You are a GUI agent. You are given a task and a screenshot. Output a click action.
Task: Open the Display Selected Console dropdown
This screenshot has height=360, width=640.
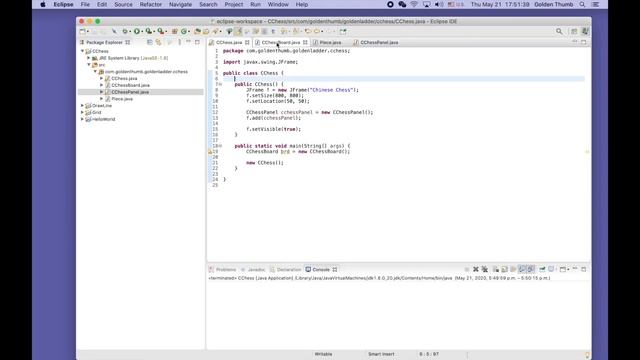pyautogui.click(x=556, y=269)
